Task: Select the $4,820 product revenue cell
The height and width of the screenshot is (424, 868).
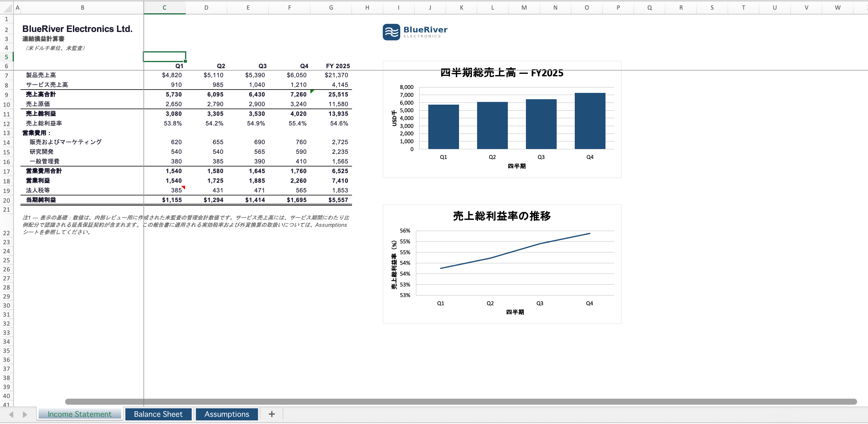Action: tap(165, 75)
